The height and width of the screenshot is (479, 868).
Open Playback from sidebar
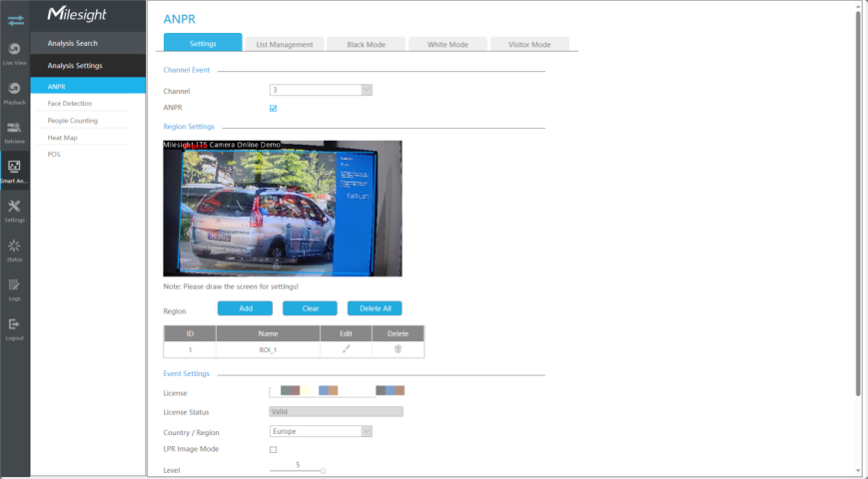[x=14, y=93]
